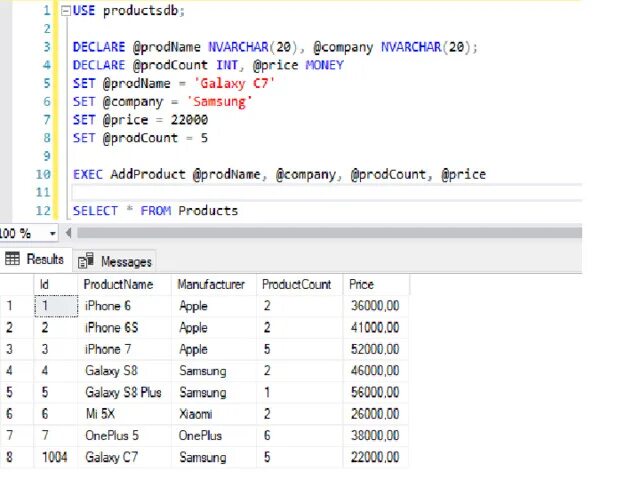Viewport: 640px width, 480px height.
Task: Click the 'Galaxy S8 Plus' product name cell
Action: tap(124, 392)
